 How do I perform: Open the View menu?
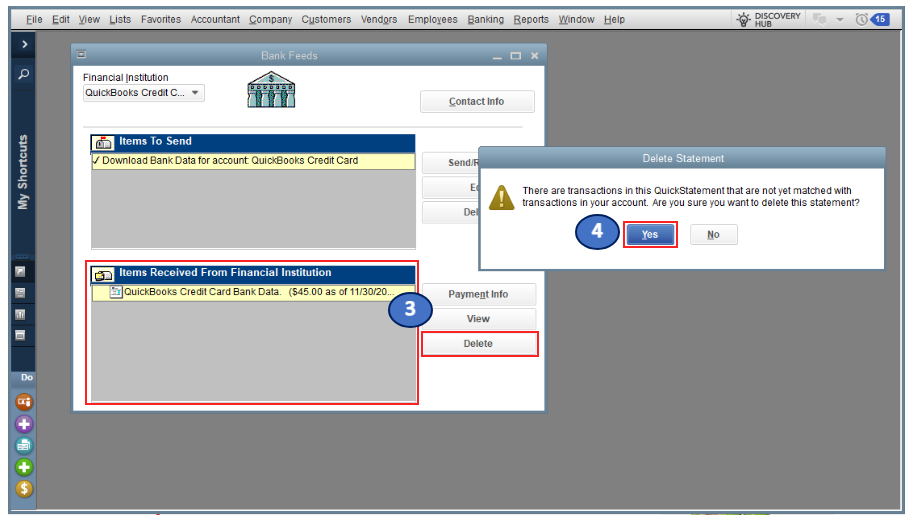coord(89,19)
